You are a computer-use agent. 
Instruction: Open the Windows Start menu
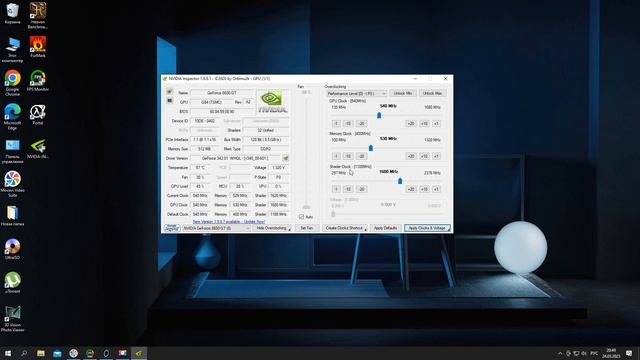coord(8,353)
